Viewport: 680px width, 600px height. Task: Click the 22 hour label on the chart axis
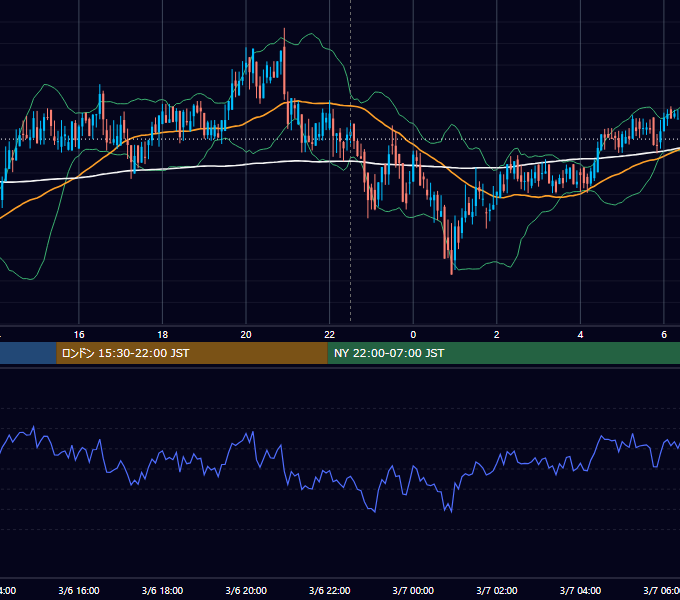tap(330, 335)
